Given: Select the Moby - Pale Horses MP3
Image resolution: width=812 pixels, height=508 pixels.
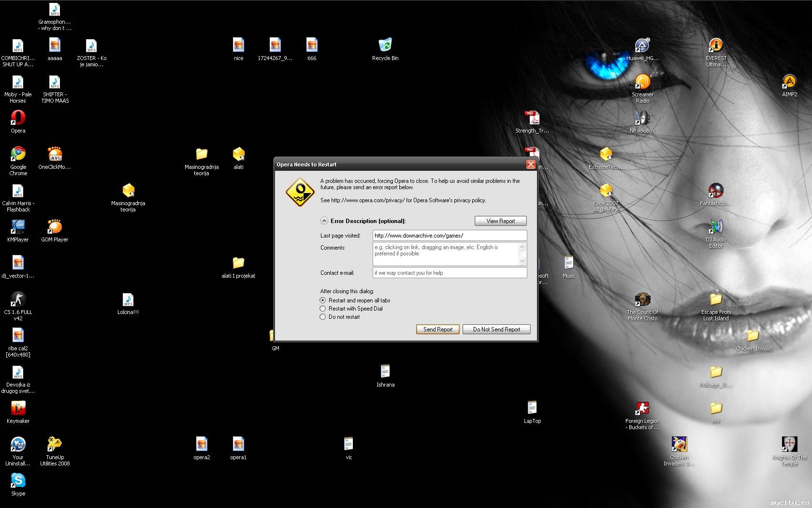Looking at the screenshot, I should [x=18, y=82].
